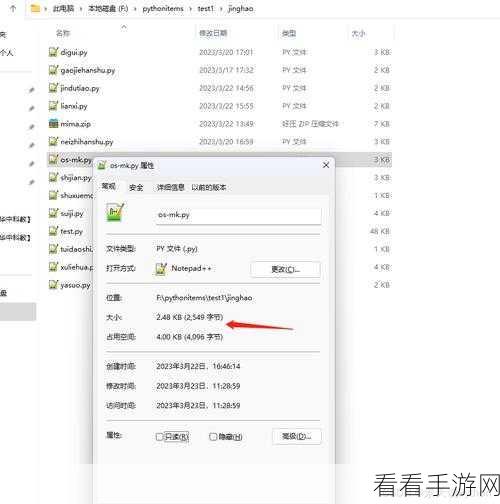Click the lianxi.py file icon
This screenshot has height=504, width=500.
click(53, 106)
